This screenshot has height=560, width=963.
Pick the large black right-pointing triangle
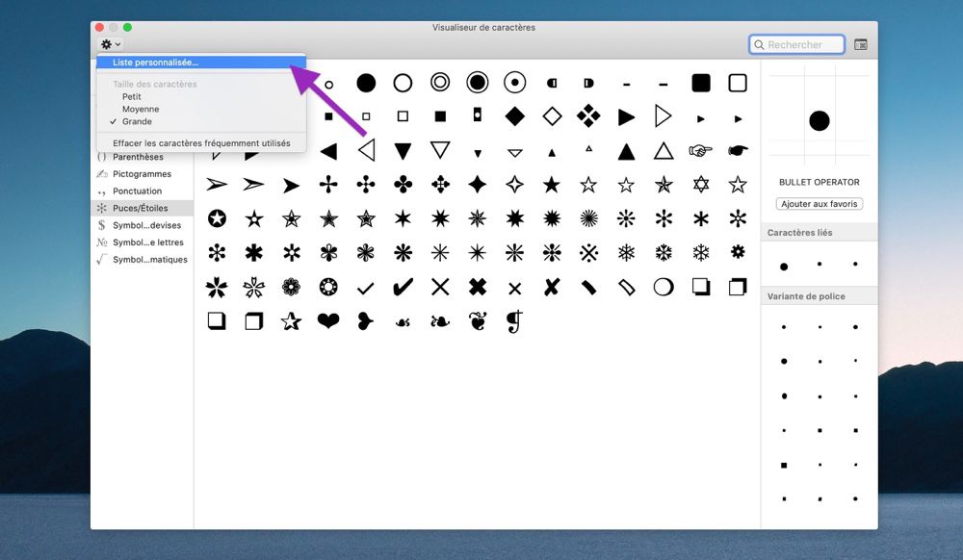pyautogui.click(x=626, y=117)
